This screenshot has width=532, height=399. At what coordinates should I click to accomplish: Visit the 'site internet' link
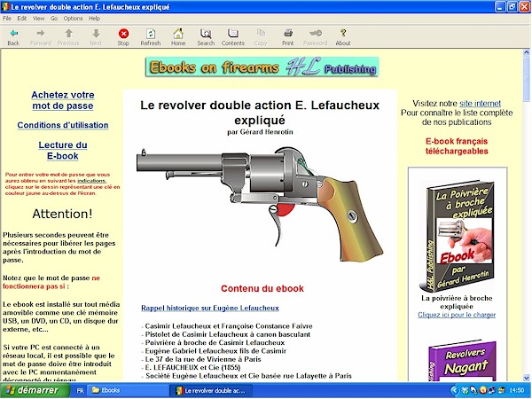(x=480, y=103)
